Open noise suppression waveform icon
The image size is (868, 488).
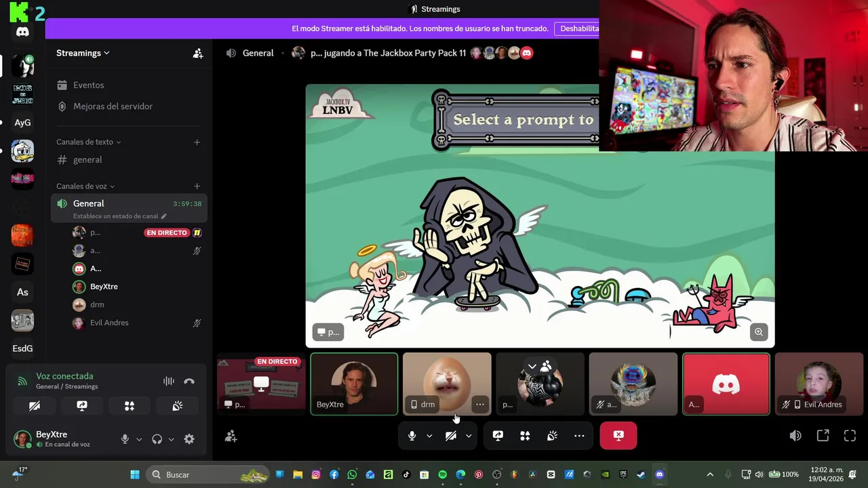[x=168, y=382]
